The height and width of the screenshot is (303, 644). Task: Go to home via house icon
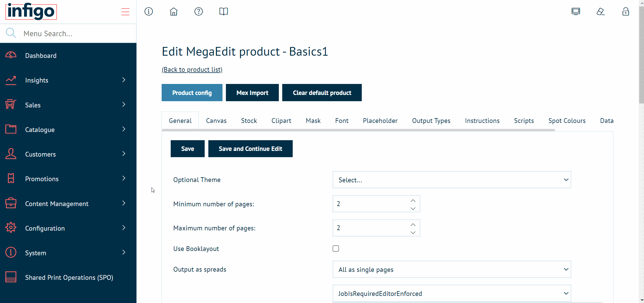pyautogui.click(x=174, y=12)
